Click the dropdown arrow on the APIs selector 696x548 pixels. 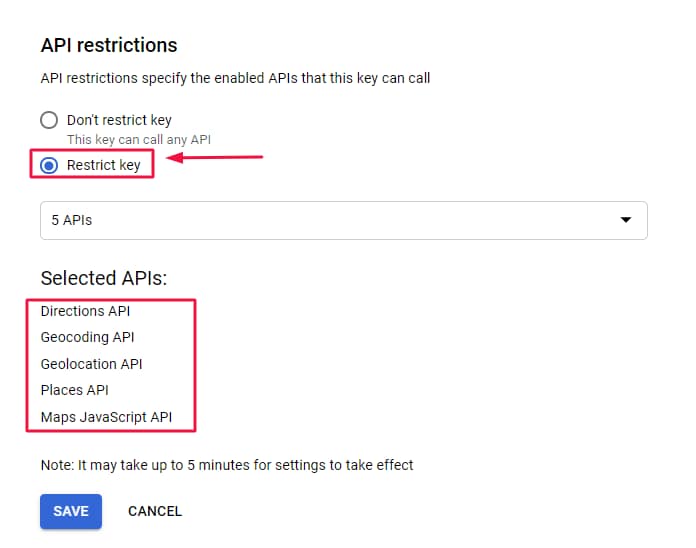click(626, 220)
